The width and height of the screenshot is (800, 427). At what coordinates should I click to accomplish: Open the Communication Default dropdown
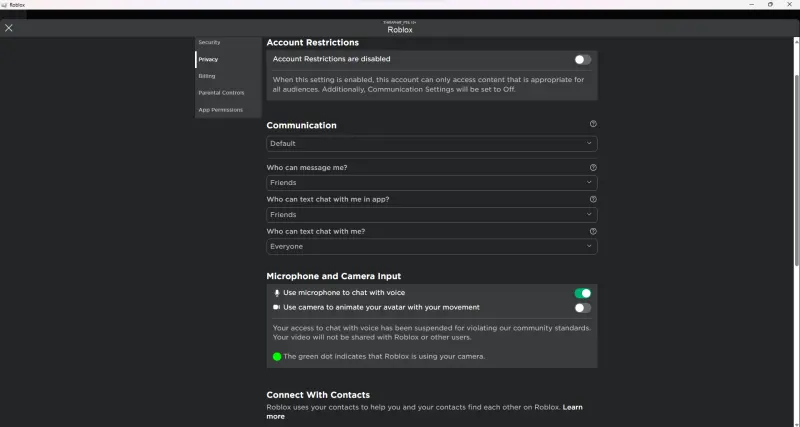tap(432, 144)
